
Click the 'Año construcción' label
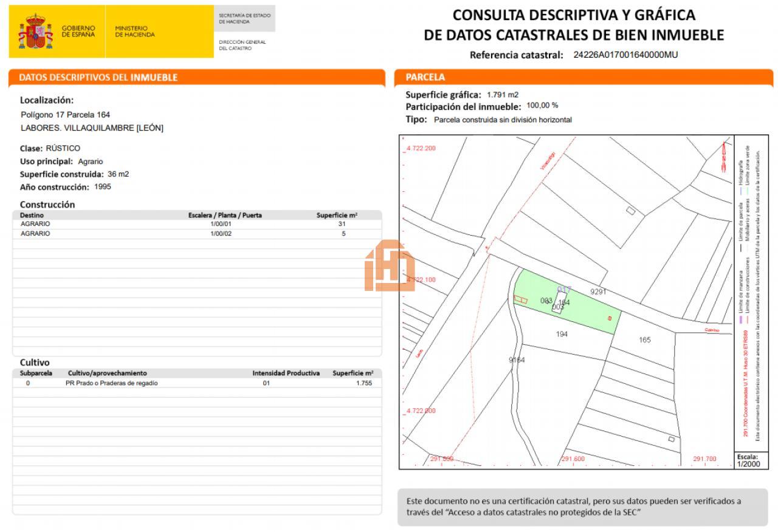(x=55, y=187)
